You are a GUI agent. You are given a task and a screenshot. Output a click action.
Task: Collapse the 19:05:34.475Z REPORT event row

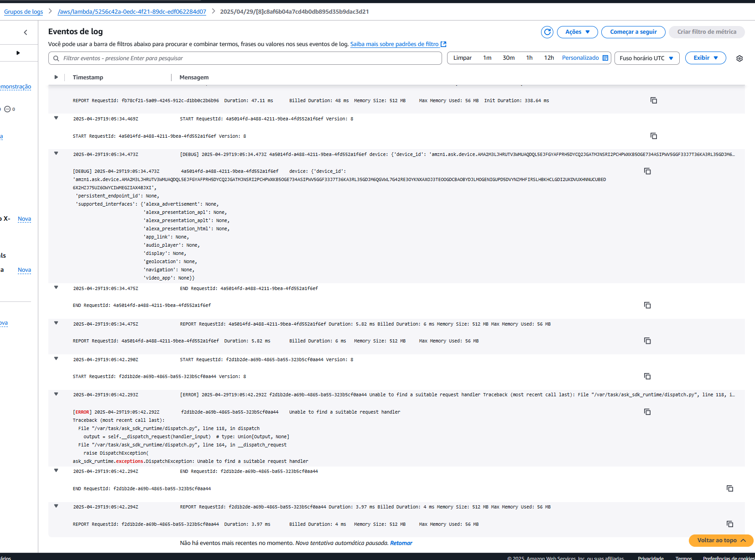point(56,323)
